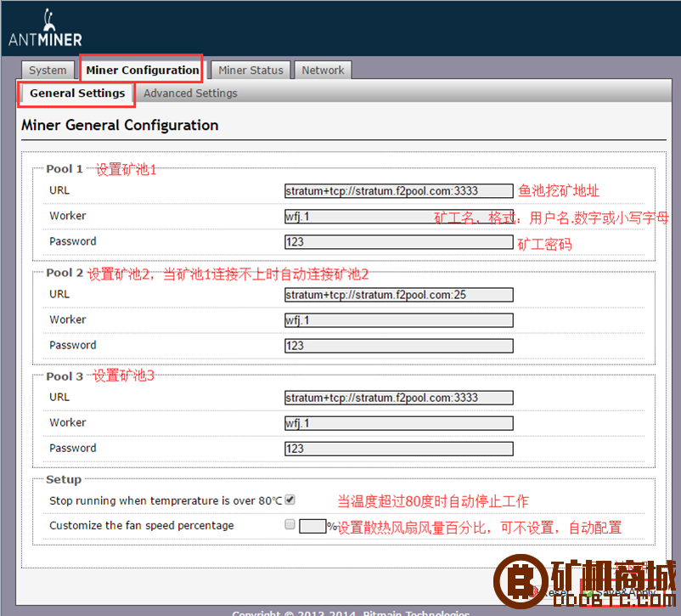Click 'Stop running when temprerature is over 80°C' text
Screen dimensions: 681x616
click(x=166, y=500)
